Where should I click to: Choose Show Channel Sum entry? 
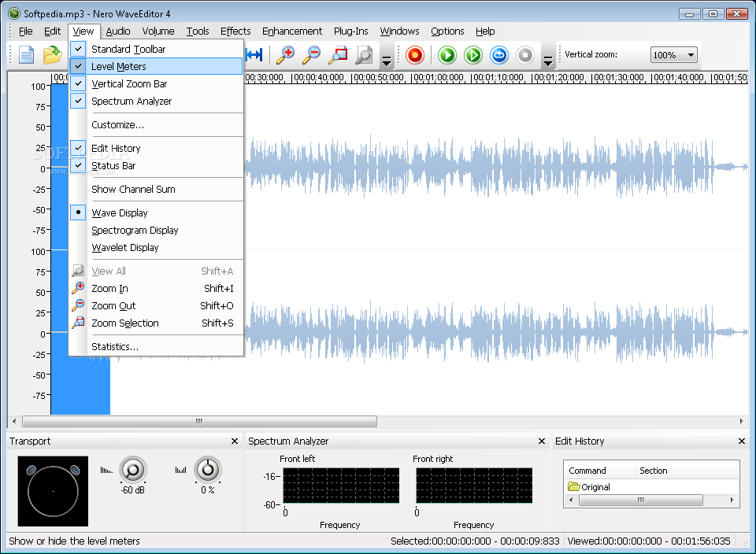click(156, 190)
